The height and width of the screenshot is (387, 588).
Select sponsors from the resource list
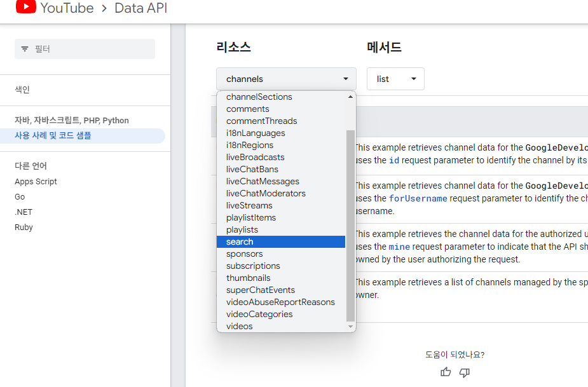(x=281, y=254)
